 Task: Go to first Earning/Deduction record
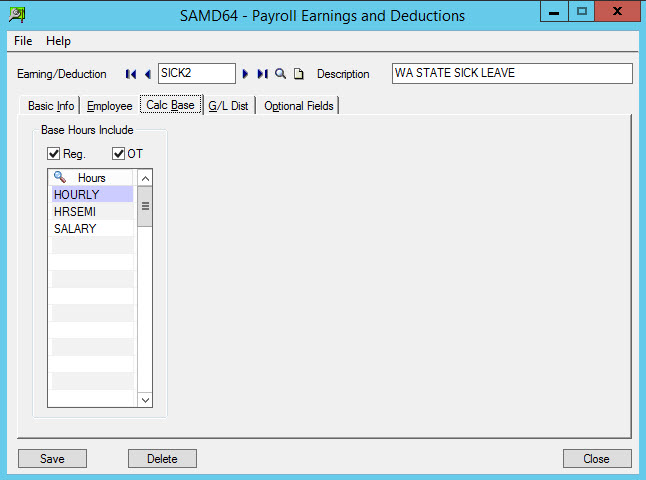pos(131,74)
